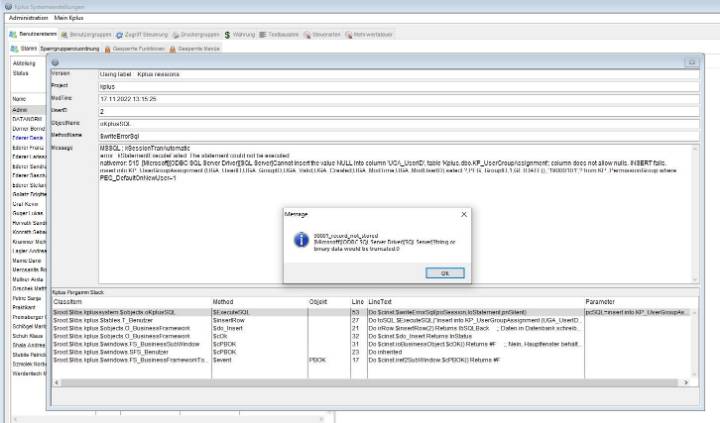Sort stack by the Method column header

coord(227,300)
